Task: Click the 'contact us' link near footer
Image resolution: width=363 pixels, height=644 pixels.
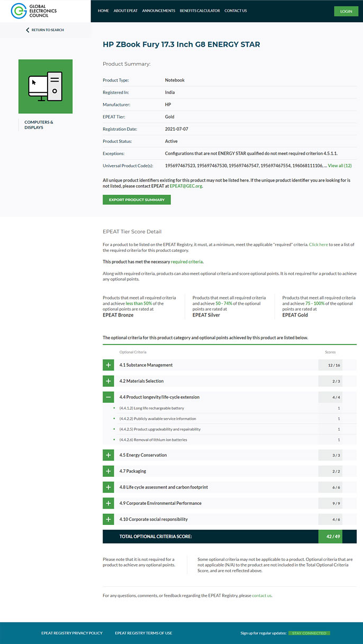Action: click(261, 595)
